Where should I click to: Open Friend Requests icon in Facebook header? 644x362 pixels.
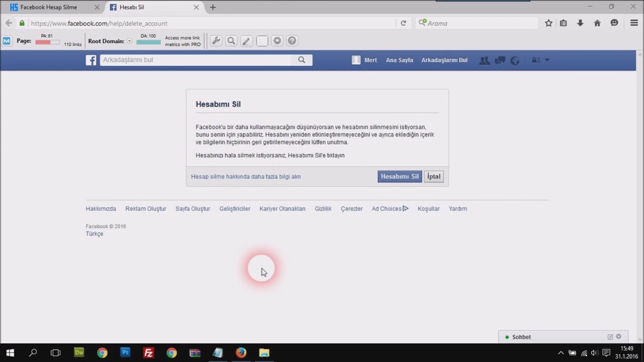pyautogui.click(x=485, y=60)
